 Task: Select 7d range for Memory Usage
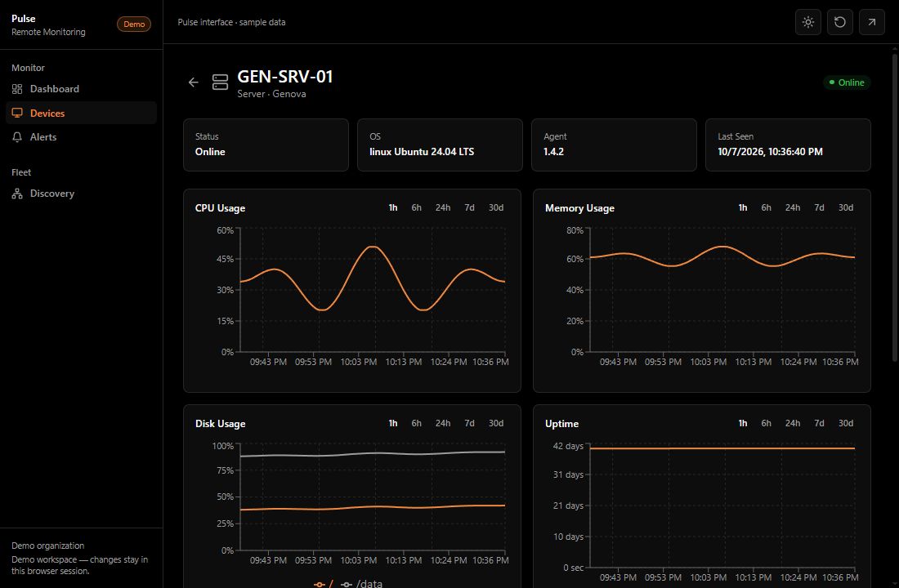pyautogui.click(x=819, y=207)
